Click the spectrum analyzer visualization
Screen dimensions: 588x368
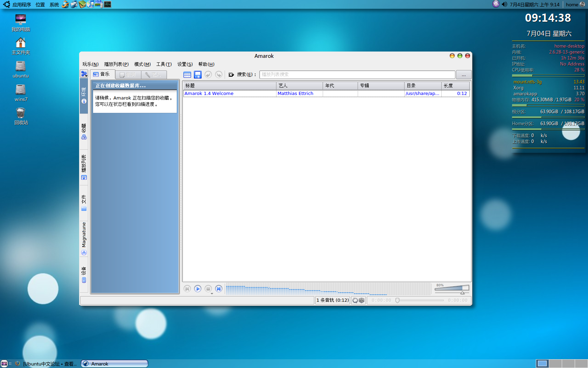[328, 289]
